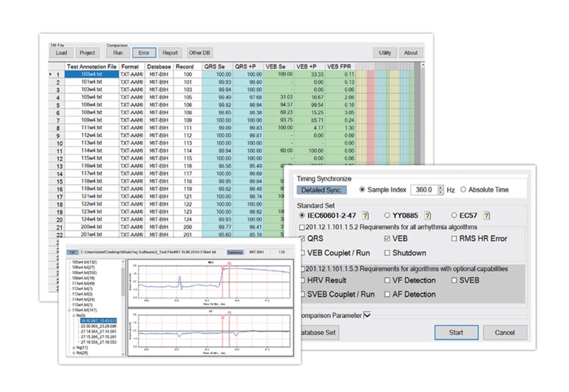Image resolution: width=569 pixels, height=392 pixels.
Task: Expand the Comparison Parameter dropdown arrow
Action: tap(366, 315)
